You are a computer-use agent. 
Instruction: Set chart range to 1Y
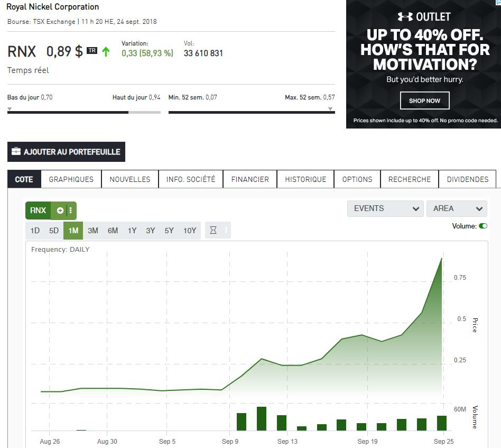pyautogui.click(x=132, y=231)
